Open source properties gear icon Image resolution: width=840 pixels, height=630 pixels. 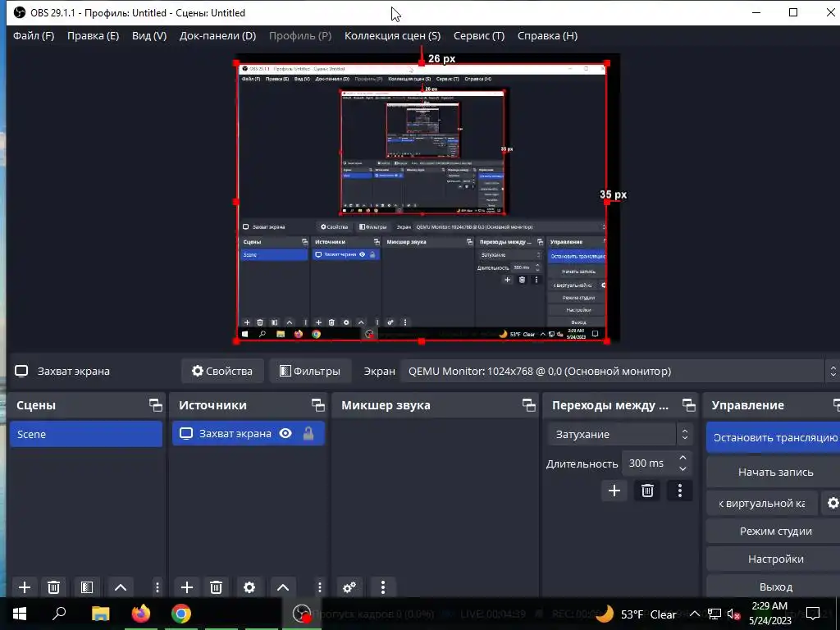pyautogui.click(x=249, y=587)
